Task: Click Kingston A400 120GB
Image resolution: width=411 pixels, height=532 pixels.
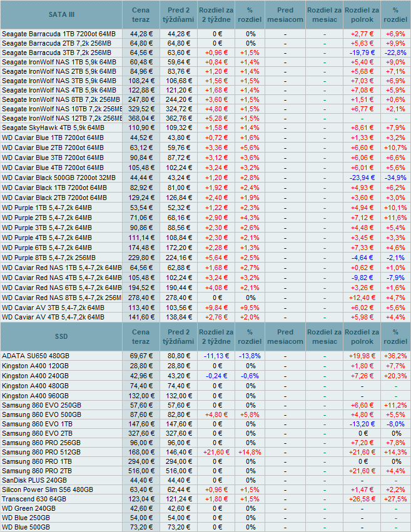Action: [x=35, y=366]
